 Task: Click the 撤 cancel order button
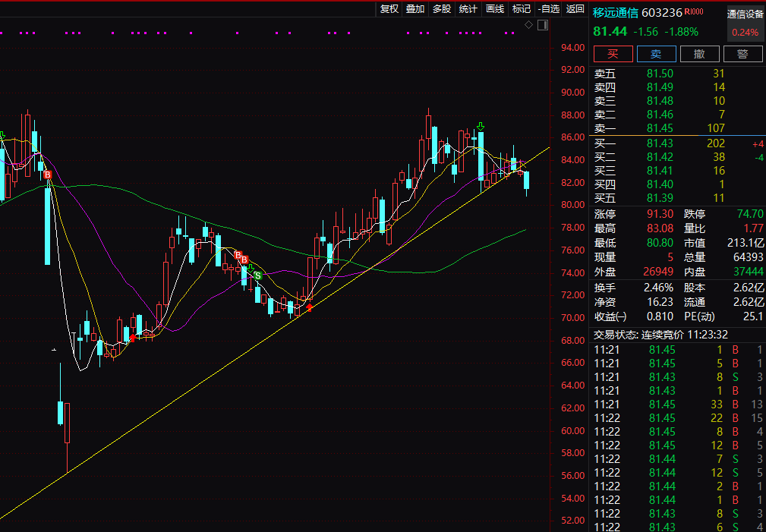click(699, 54)
